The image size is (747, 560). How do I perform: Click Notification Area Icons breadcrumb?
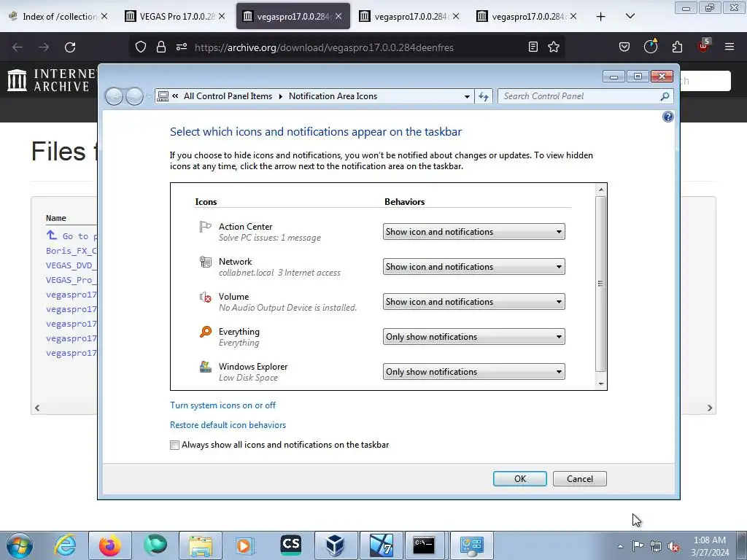[333, 96]
